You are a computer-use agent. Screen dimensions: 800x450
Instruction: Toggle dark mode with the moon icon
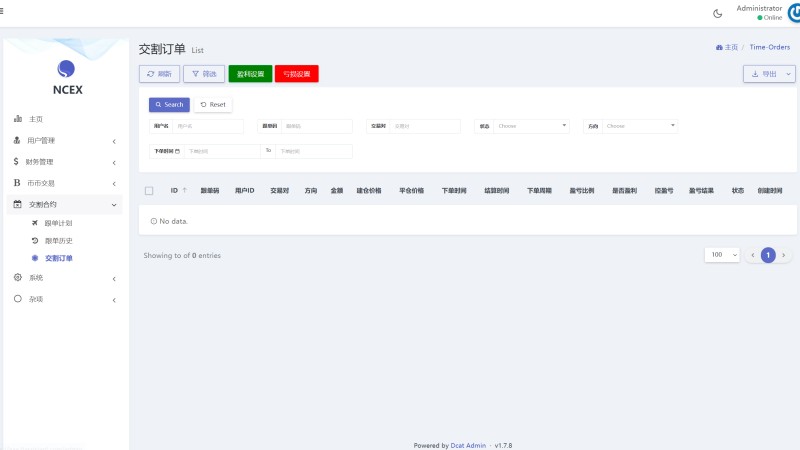(x=717, y=14)
